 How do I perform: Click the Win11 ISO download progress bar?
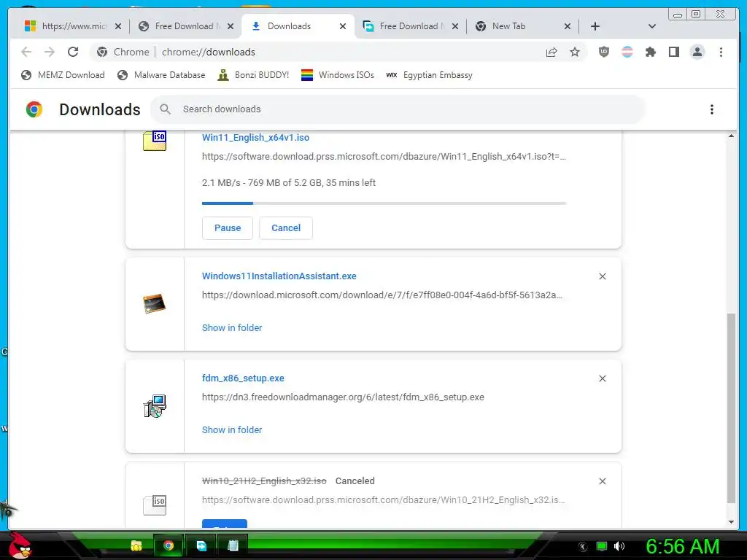[384, 203]
